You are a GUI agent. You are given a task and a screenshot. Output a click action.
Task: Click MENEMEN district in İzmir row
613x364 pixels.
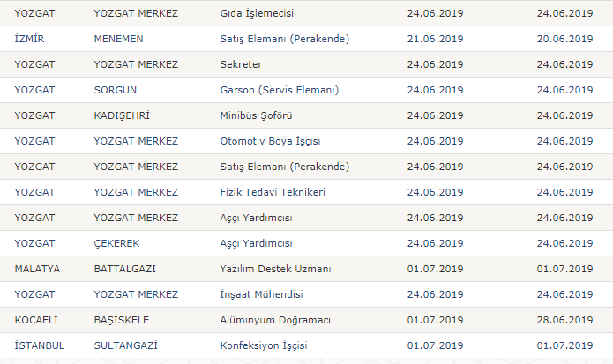[118, 39]
